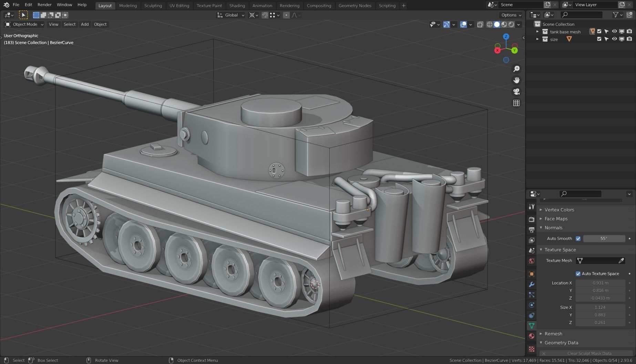Switch to the Sculpting workspace tab
636x364 pixels.
click(153, 6)
